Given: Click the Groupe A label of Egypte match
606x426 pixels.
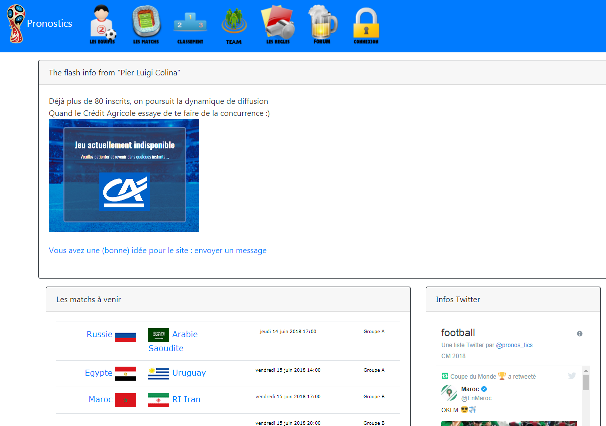Looking at the screenshot, I should 374,370.
